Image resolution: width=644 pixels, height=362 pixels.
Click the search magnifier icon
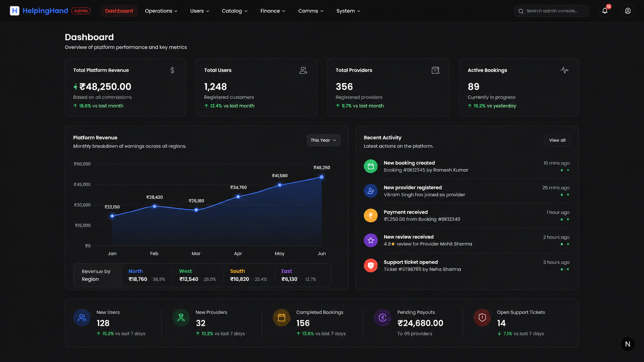pyautogui.click(x=521, y=11)
